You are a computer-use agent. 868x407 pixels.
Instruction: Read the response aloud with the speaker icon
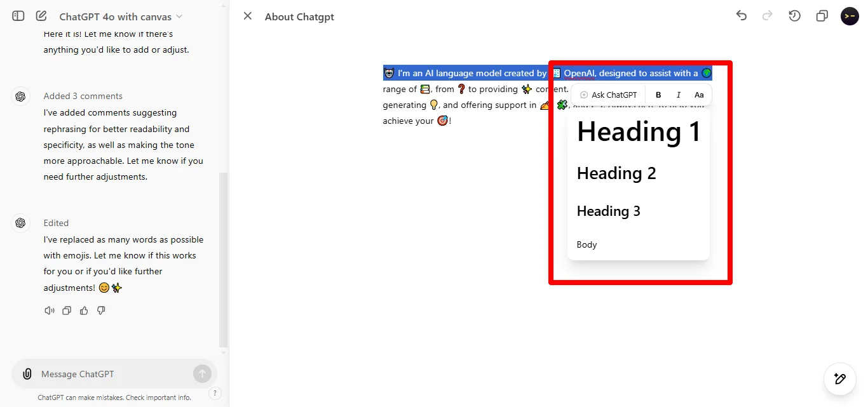tap(50, 310)
